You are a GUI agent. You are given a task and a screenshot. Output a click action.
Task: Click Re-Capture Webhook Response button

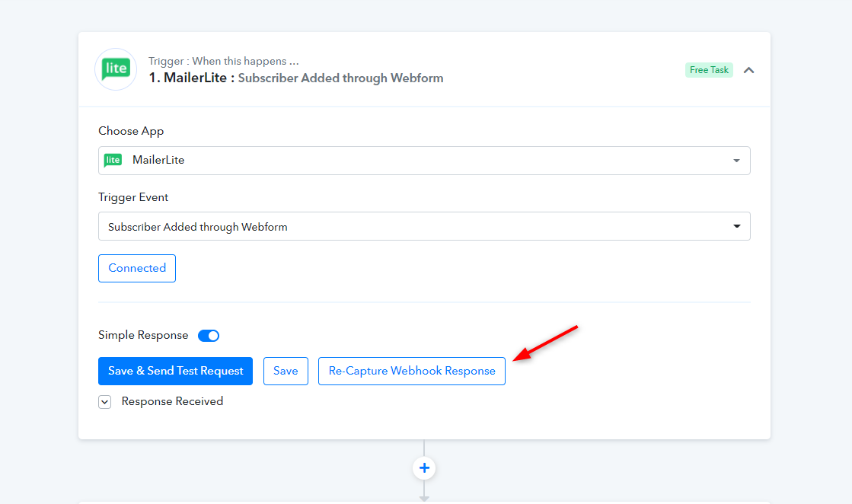(x=412, y=371)
